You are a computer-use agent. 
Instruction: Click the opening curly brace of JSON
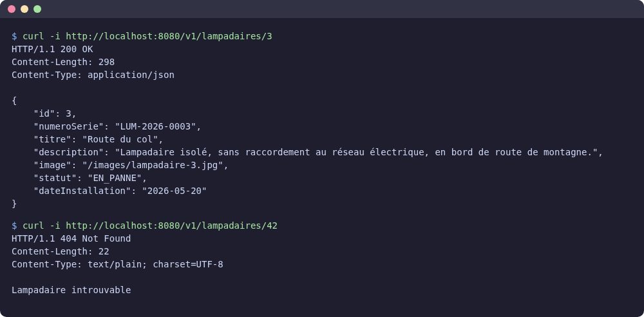pos(14,101)
